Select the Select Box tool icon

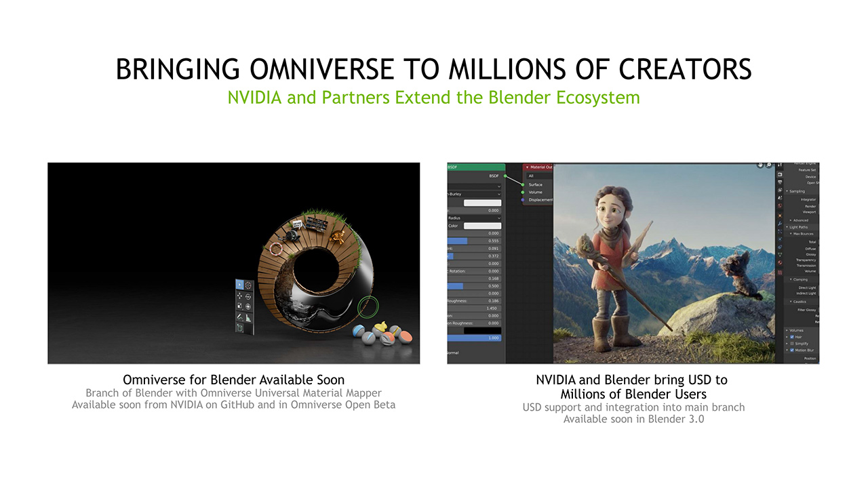[239, 285]
